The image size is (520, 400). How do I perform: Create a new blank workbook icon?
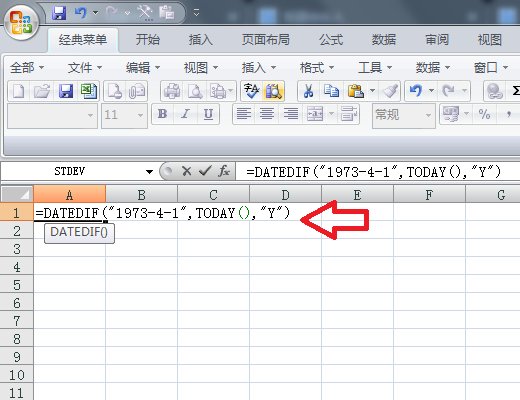19,91
